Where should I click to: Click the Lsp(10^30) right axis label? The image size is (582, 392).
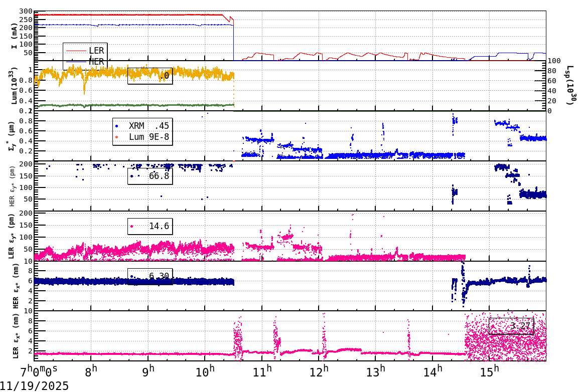point(570,86)
